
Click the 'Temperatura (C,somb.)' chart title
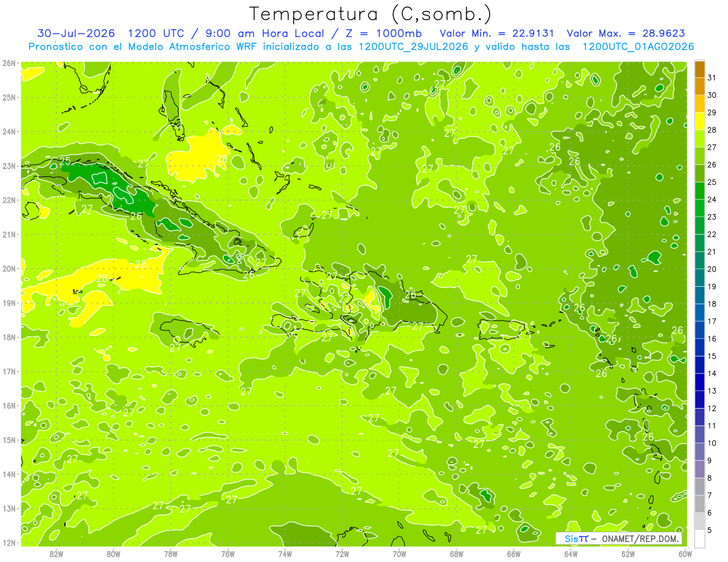(x=370, y=14)
